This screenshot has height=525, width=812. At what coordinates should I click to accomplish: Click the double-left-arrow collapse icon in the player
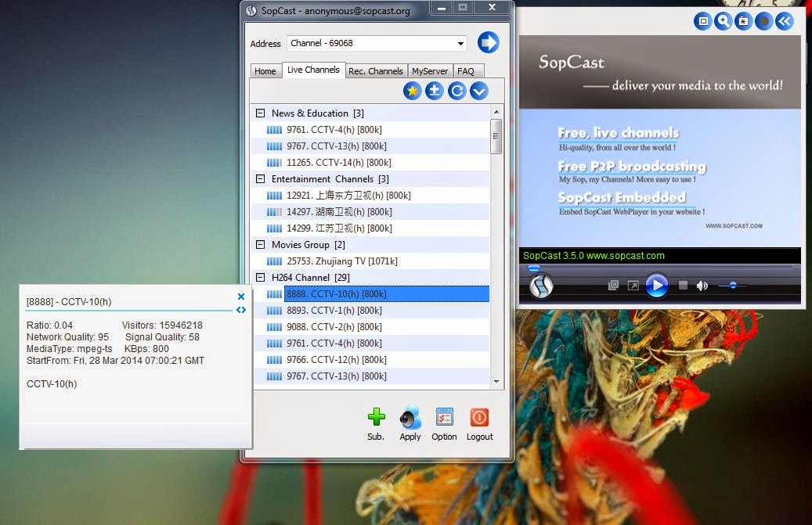[x=784, y=21]
